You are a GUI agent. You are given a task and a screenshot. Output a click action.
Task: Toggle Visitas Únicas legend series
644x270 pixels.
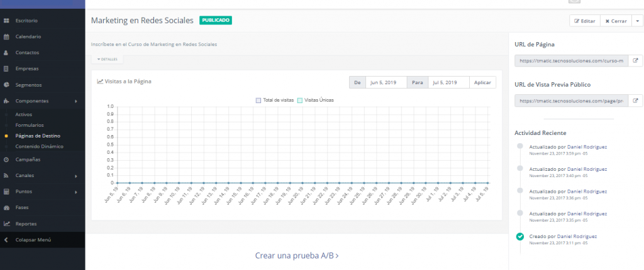tap(315, 100)
